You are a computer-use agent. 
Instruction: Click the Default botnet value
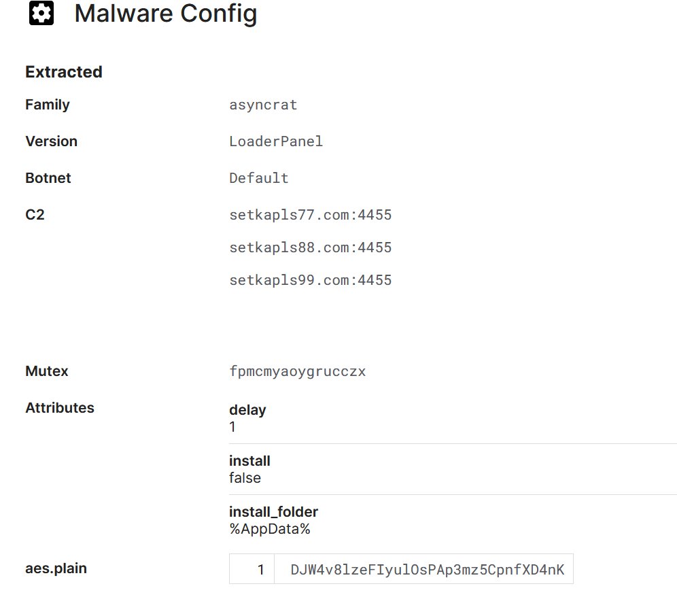point(259,178)
